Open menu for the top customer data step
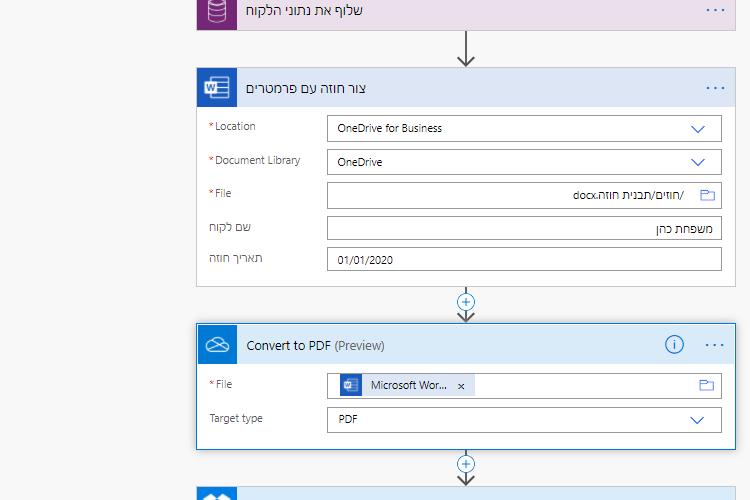This screenshot has width=750, height=500. 715,10
